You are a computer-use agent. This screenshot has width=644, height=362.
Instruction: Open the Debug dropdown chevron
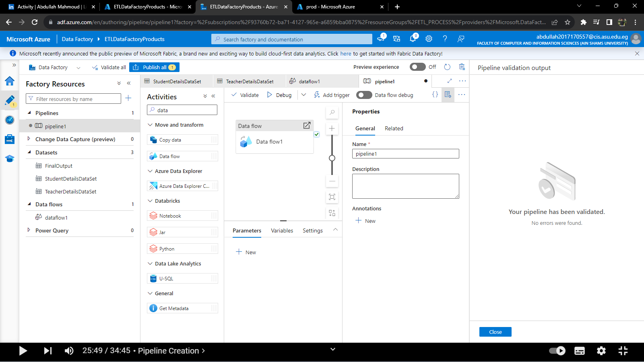click(x=304, y=95)
